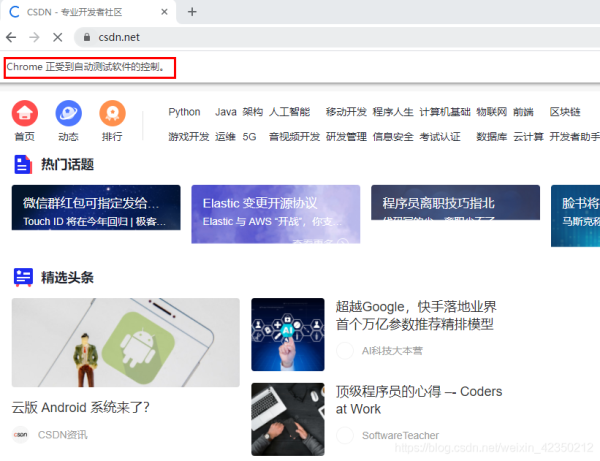Close the CSDN browser tab

coord(163,12)
